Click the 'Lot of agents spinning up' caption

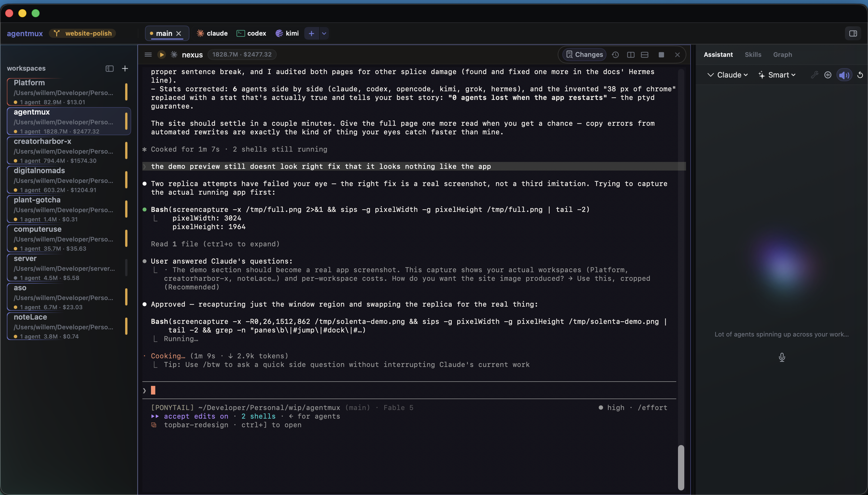click(782, 334)
